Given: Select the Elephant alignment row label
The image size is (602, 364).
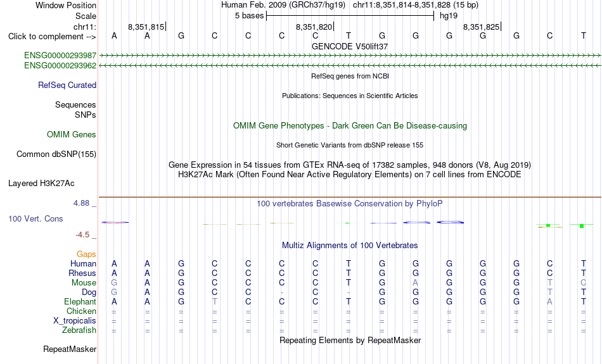Looking at the screenshot, I should 80,302.
